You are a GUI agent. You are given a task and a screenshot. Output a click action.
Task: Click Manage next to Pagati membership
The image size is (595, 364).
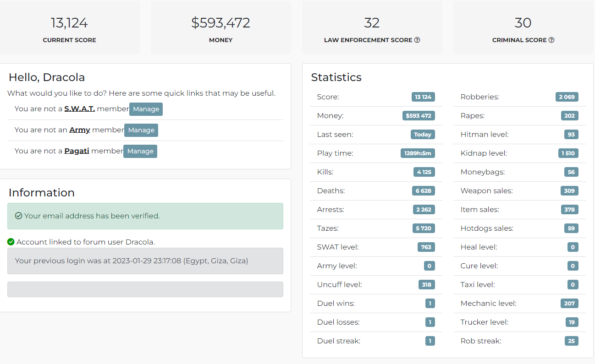tap(140, 151)
